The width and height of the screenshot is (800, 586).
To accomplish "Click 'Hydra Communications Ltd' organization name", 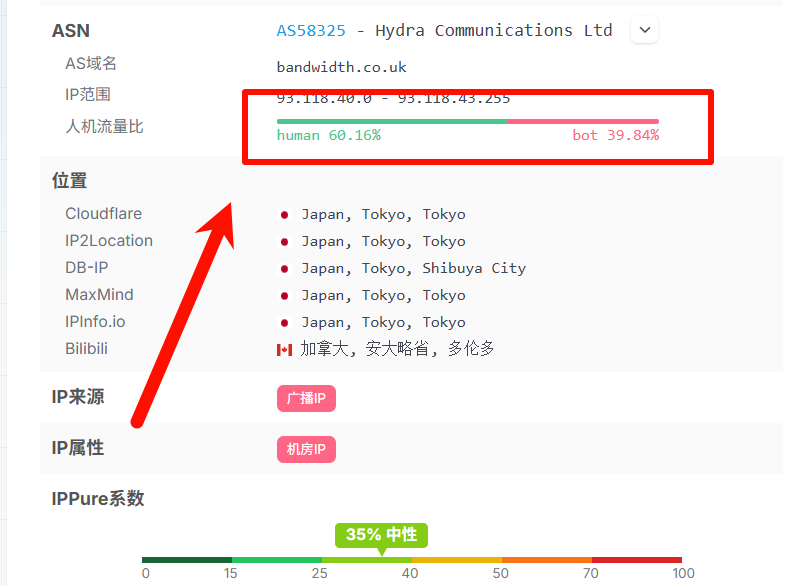I will [x=493, y=31].
